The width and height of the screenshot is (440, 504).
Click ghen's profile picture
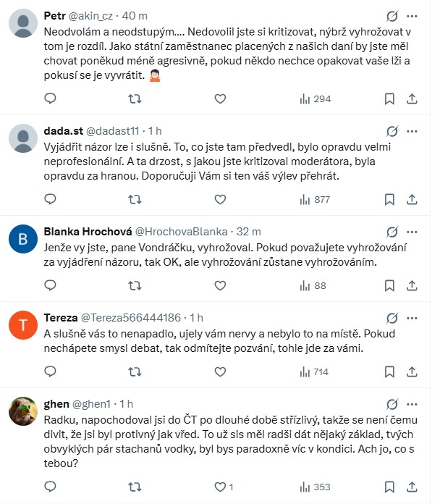pyautogui.click(x=23, y=411)
